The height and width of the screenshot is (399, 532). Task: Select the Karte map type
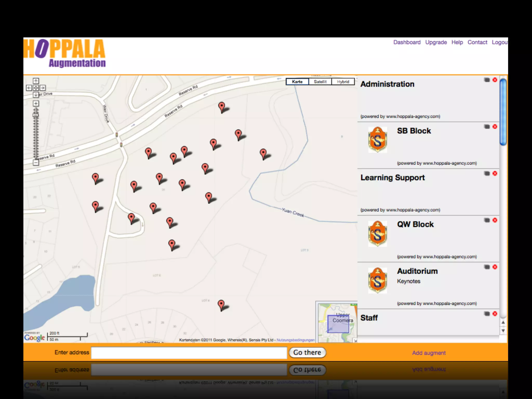(297, 82)
